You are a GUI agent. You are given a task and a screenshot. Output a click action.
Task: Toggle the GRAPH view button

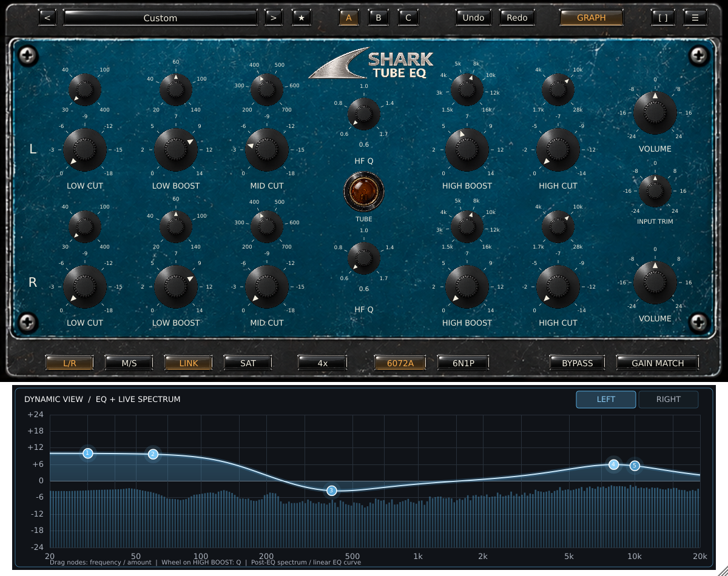coord(591,18)
